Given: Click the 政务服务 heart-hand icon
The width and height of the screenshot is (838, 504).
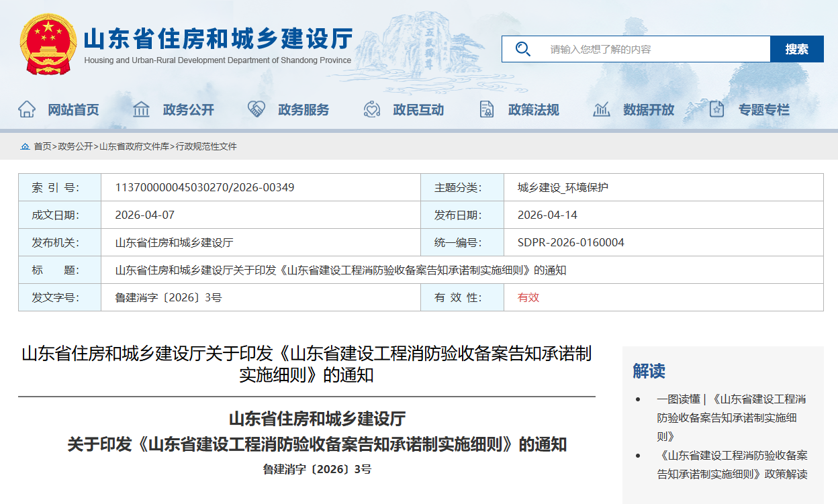Looking at the screenshot, I should tap(255, 109).
